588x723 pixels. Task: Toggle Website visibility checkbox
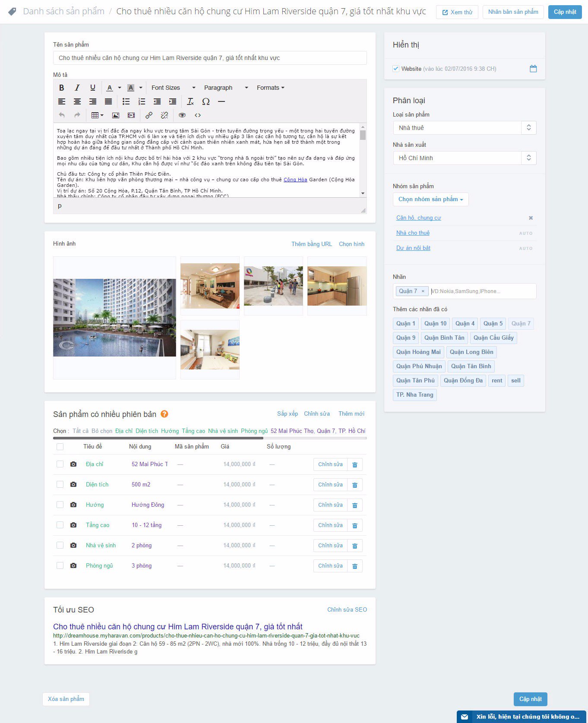(x=396, y=68)
